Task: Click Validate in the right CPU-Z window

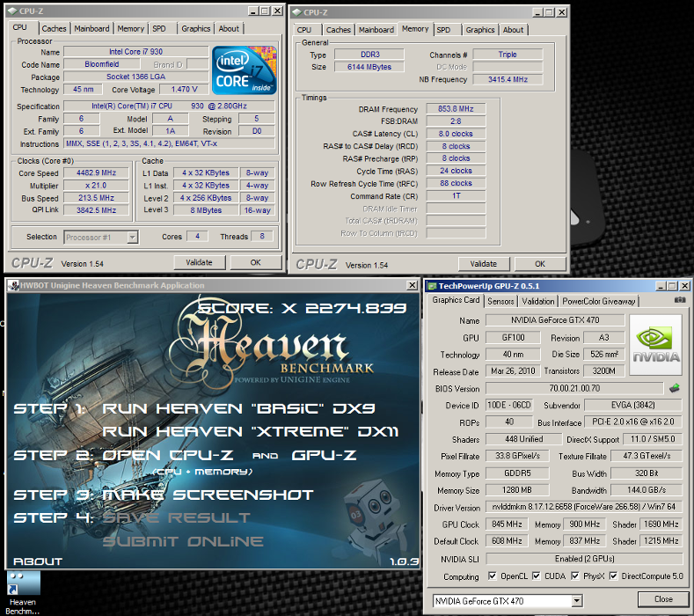Action: click(483, 264)
